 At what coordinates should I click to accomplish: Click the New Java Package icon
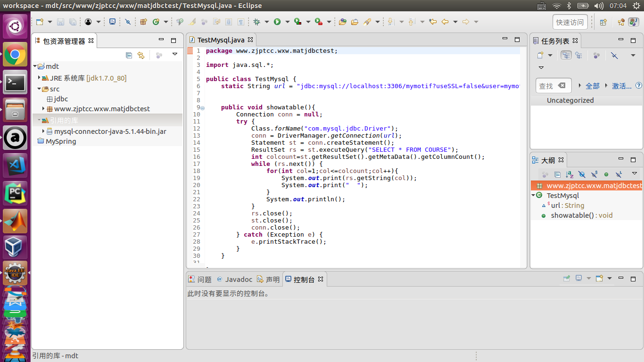pyautogui.click(x=143, y=22)
